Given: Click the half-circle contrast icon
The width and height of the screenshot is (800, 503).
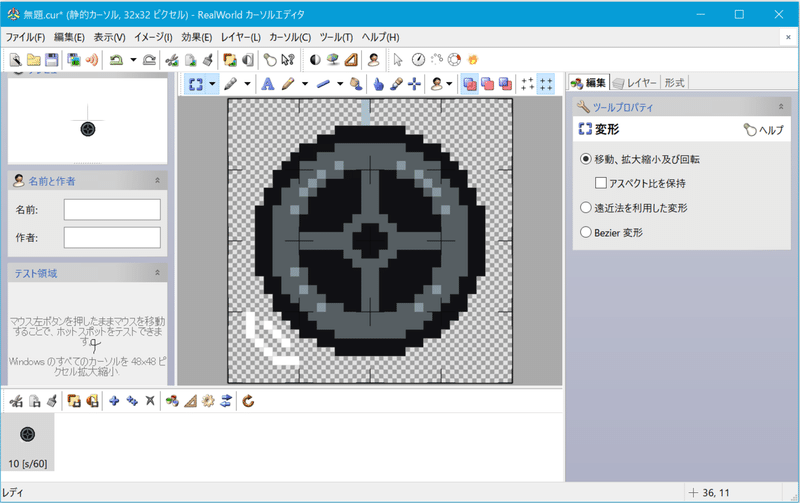Looking at the screenshot, I should click(315, 60).
